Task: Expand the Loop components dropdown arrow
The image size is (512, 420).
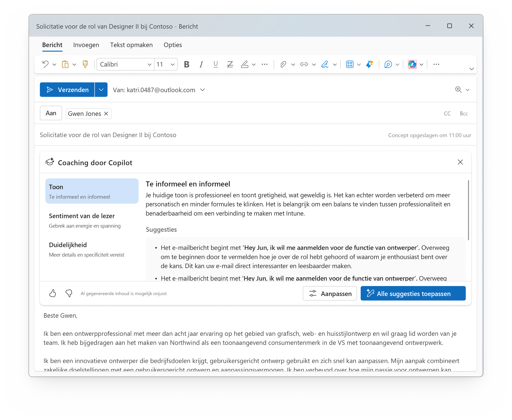Action: [397, 65]
